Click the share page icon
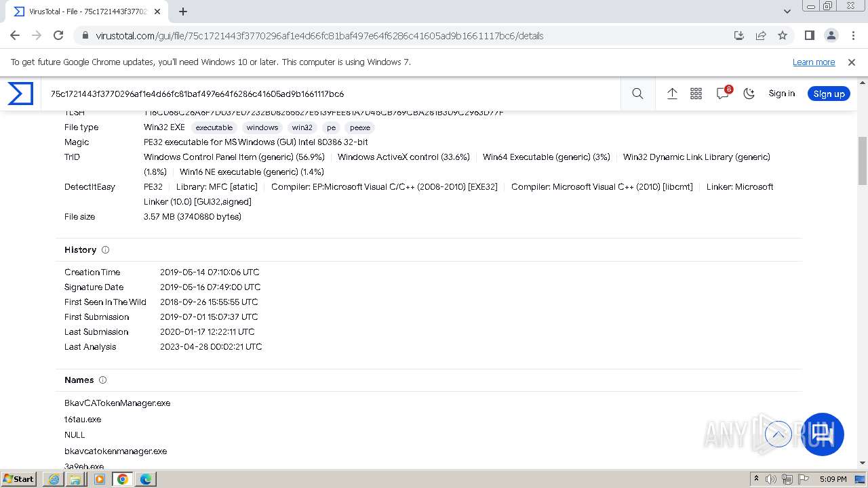This screenshot has height=488, width=868. (761, 35)
